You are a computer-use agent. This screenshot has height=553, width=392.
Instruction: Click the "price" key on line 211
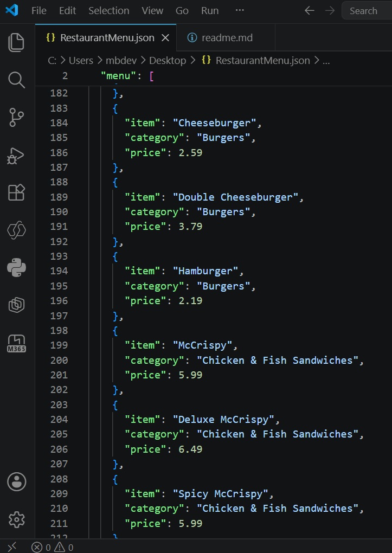[x=145, y=524]
